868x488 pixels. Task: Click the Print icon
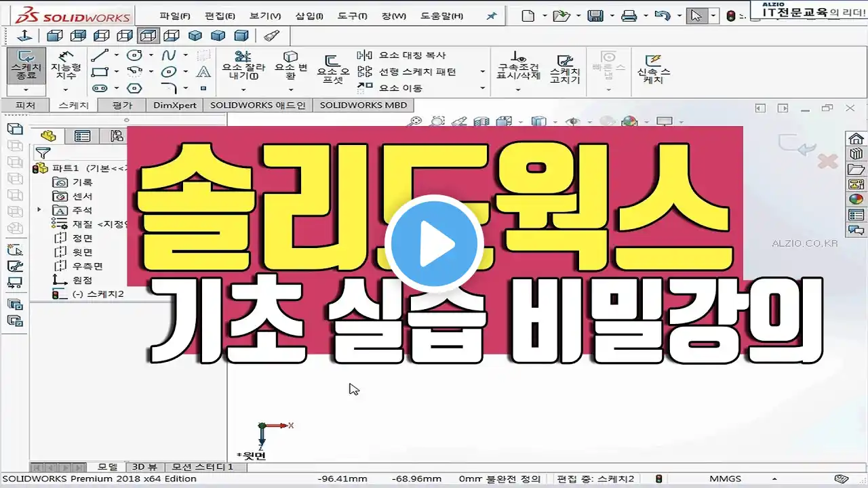629,16
